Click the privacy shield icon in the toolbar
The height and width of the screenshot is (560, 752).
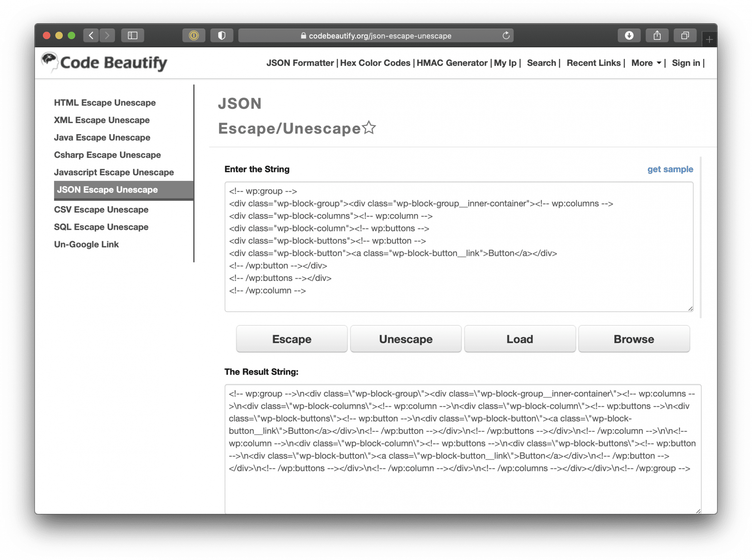pos(222,36)
